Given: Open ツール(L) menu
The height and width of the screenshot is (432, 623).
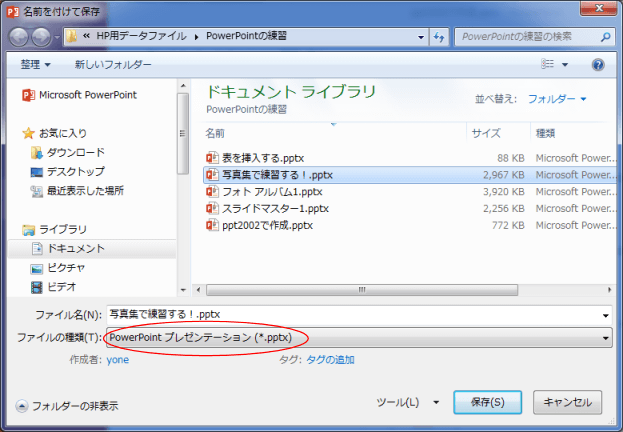Looking at the screenshot, I should click(x=407, y=402).
